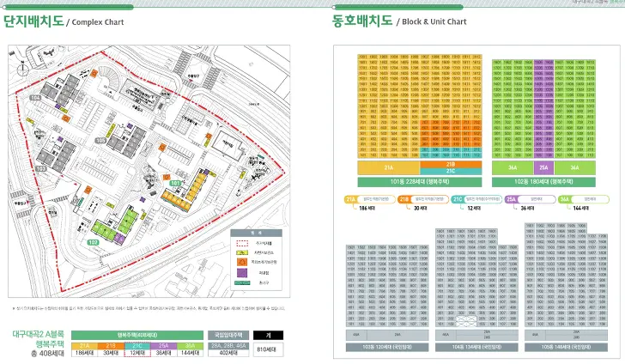Click red dashed boundary sample in map legend
The width and height of the screenshot is (625, 364).
pyautogui.click(x=242, y=243)
